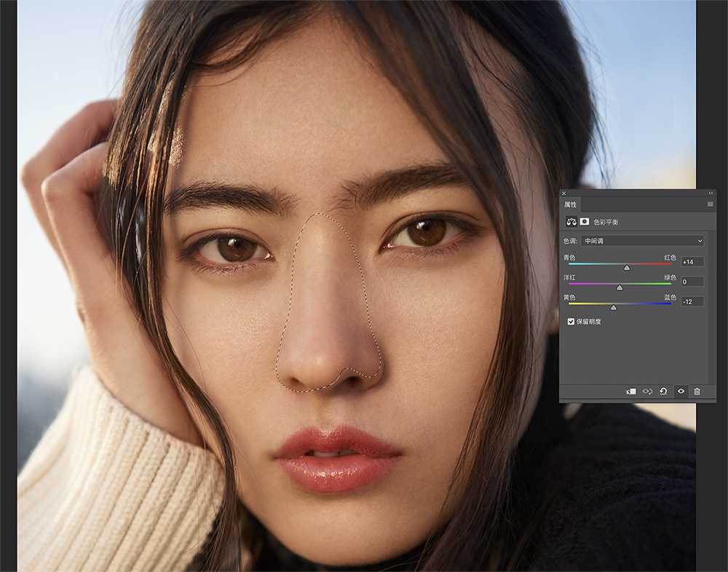Click the magenta-green slider handle
Screen dimensions: 728x572
620,287
